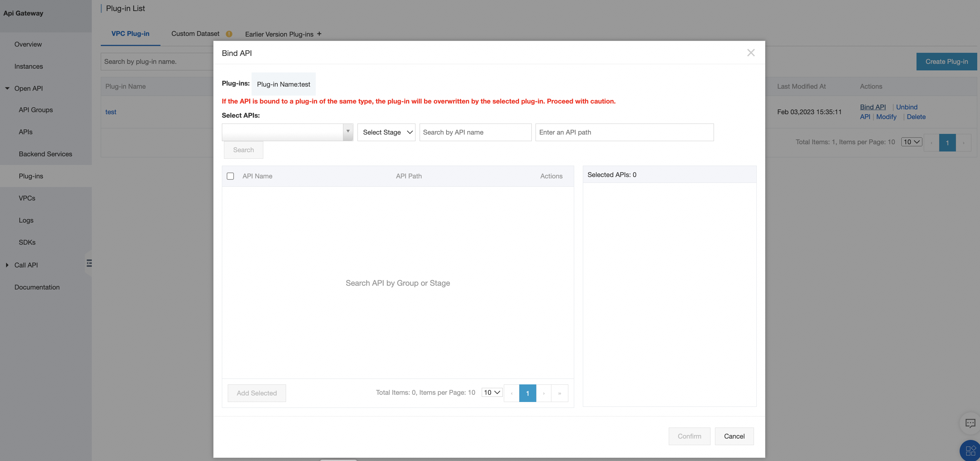
Task: Click the Add Selected button
Action: 257,393
